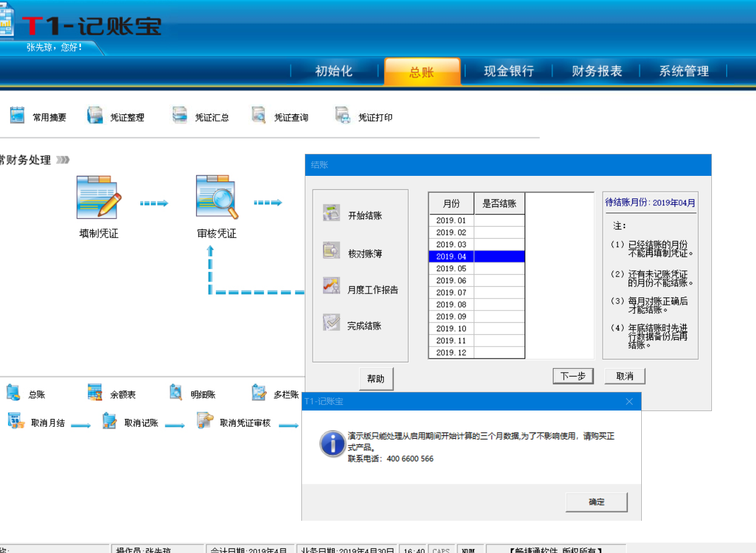Click the 16:40 time in status bar

[x=414, y=550]
